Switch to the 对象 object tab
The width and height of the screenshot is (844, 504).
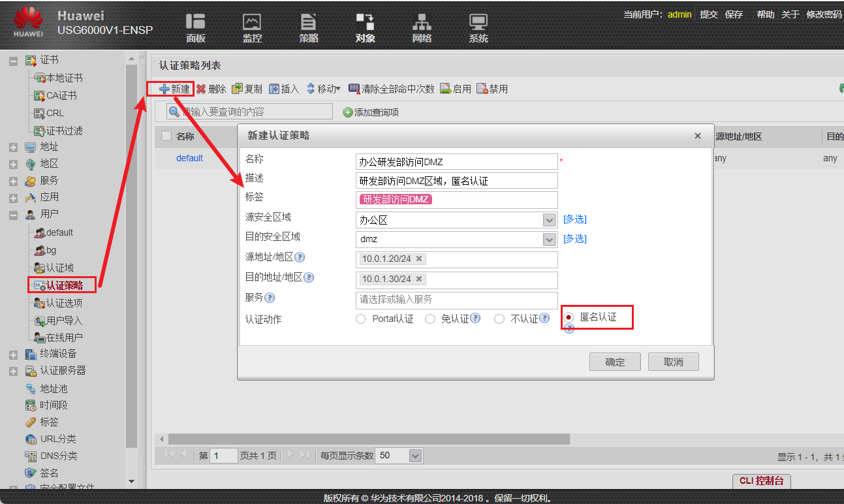(x=366, y=29)
